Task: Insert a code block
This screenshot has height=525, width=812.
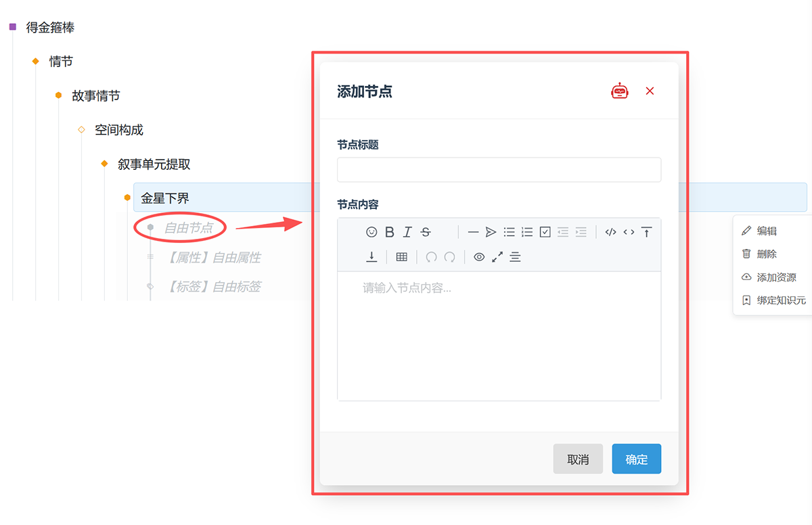Action: click(610, 232)
